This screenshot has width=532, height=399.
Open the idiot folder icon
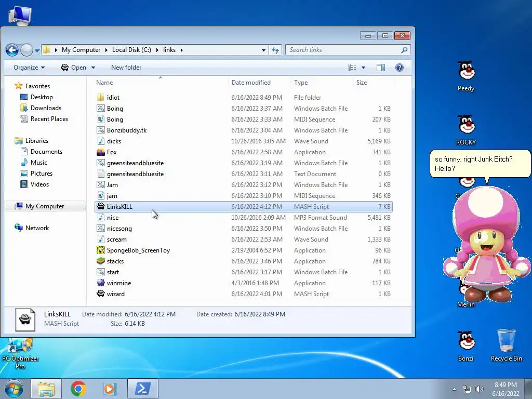[x=100, y=97]
